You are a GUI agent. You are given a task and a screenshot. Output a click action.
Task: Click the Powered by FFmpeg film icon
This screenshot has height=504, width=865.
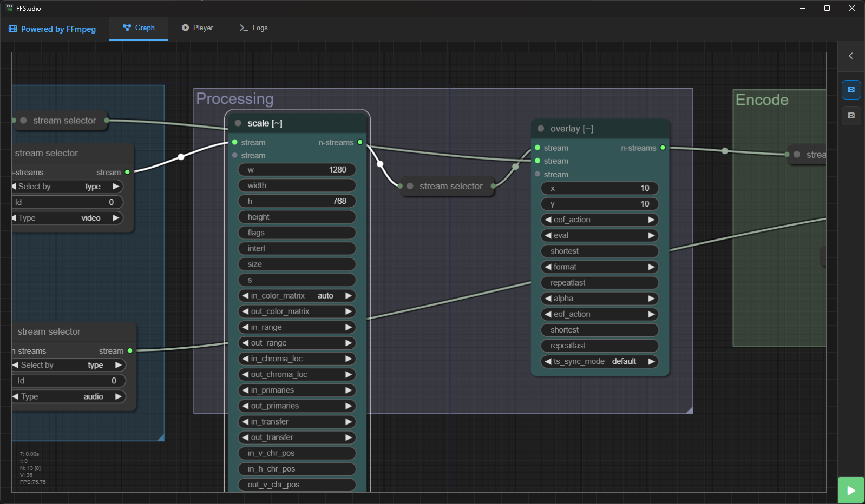pos(13,29)
